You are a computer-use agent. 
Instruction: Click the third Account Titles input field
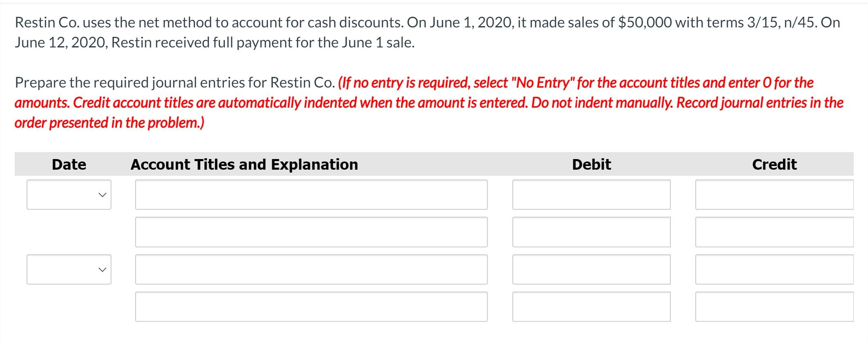[x=312, y=269]
